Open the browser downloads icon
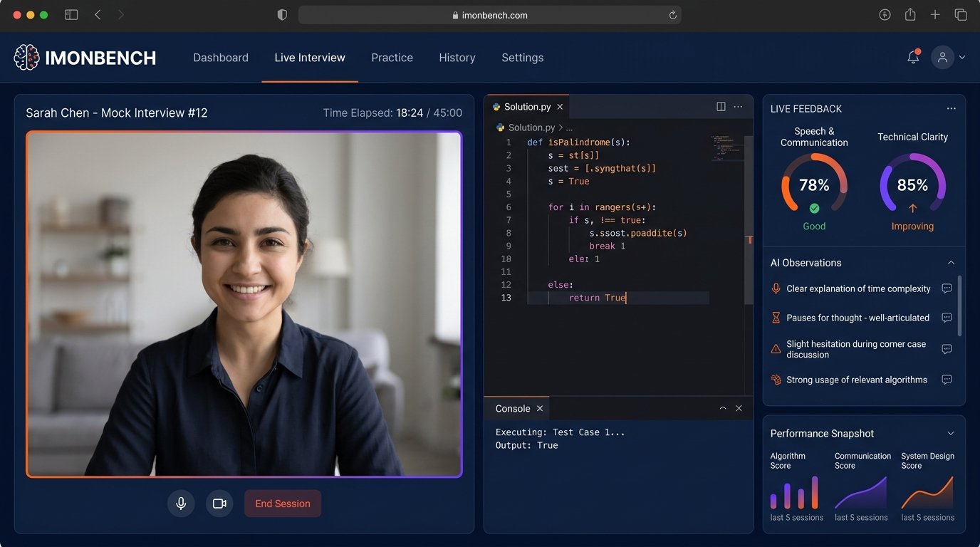 coord(885,15)
